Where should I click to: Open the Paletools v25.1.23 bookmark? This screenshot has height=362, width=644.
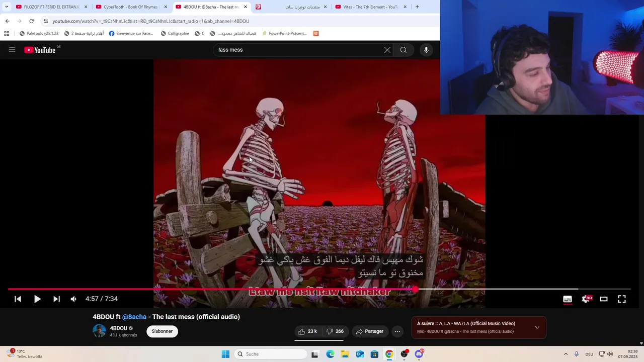(39, 34)
